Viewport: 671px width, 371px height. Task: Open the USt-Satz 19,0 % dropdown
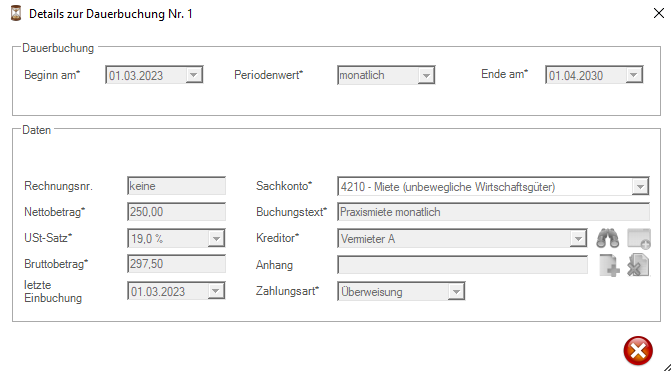(216, 238)
